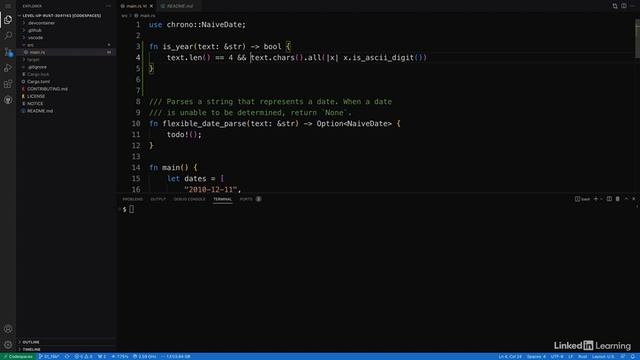The width and height of the screenshot is (640, 360).
Task: Click the Layout: U.S. status item
Action: (603, 357)
